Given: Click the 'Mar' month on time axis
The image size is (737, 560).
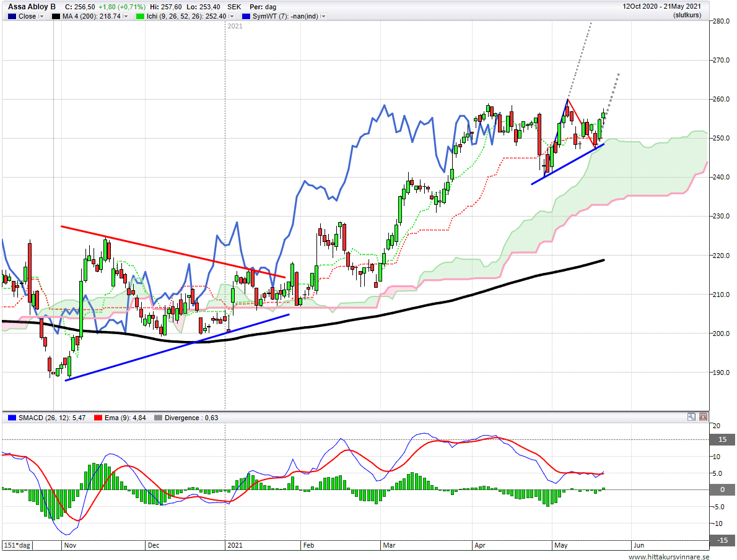Looking at the screenshot, I should [389, 545].
